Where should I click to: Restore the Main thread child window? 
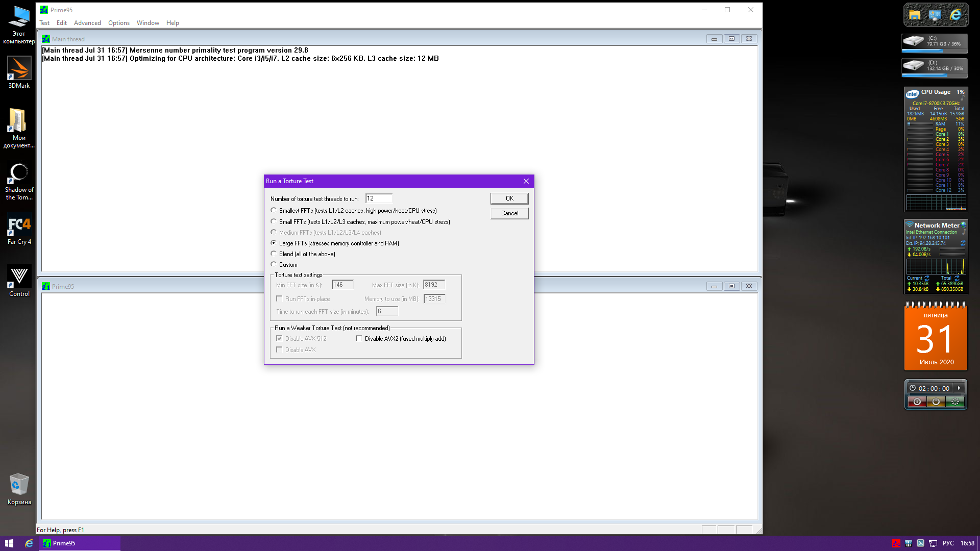coord(731,39)
